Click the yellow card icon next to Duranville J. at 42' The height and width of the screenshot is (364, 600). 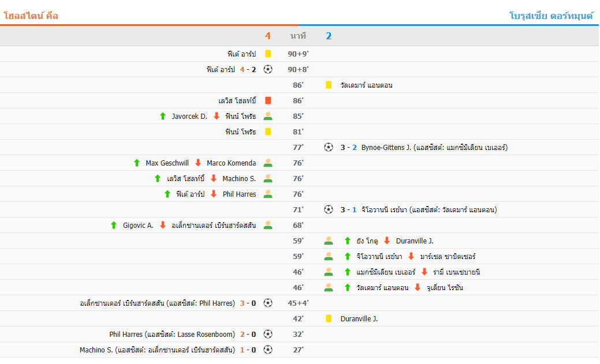click(x=329, y=318)
